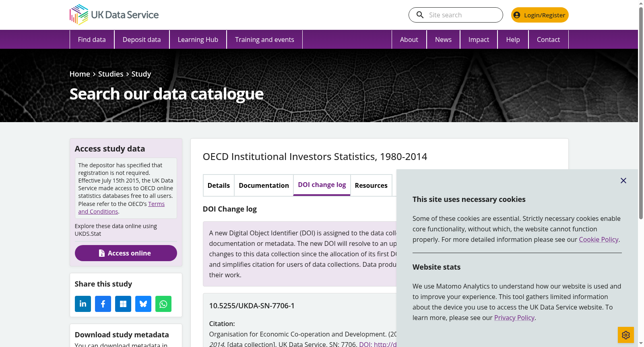644x347 pixels.
Task: Open OECD Terms and Conditions link
Action: (x=122, y=208)
